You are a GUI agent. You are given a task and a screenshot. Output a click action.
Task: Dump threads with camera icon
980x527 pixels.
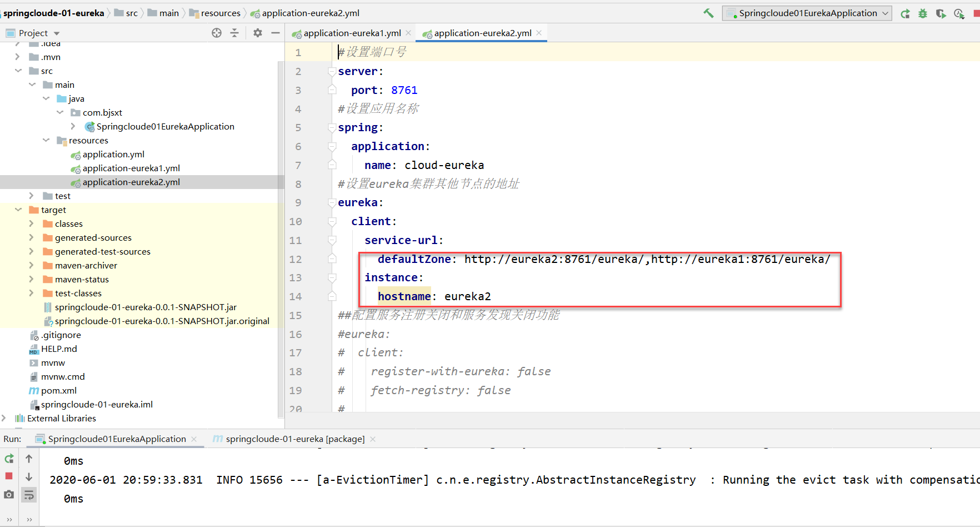9,494
